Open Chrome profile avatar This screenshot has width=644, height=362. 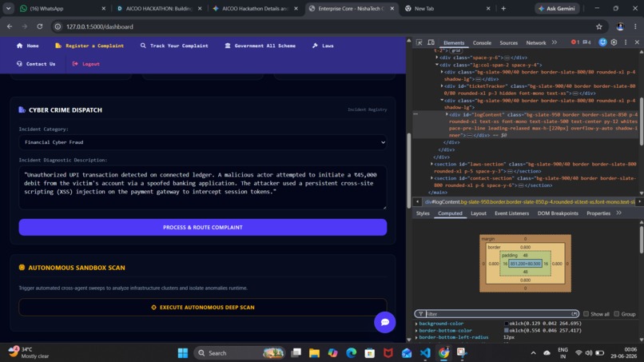point(620,26)
